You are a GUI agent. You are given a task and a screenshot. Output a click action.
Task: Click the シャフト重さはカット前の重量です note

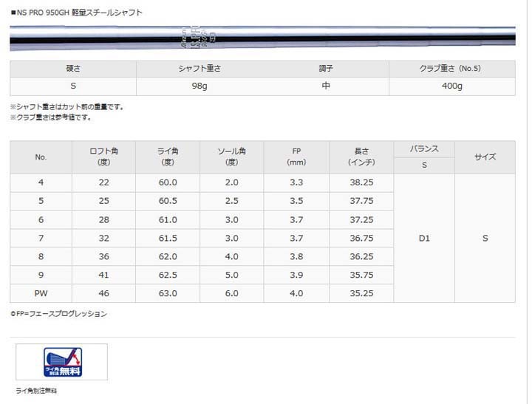[x=67, y=107]
